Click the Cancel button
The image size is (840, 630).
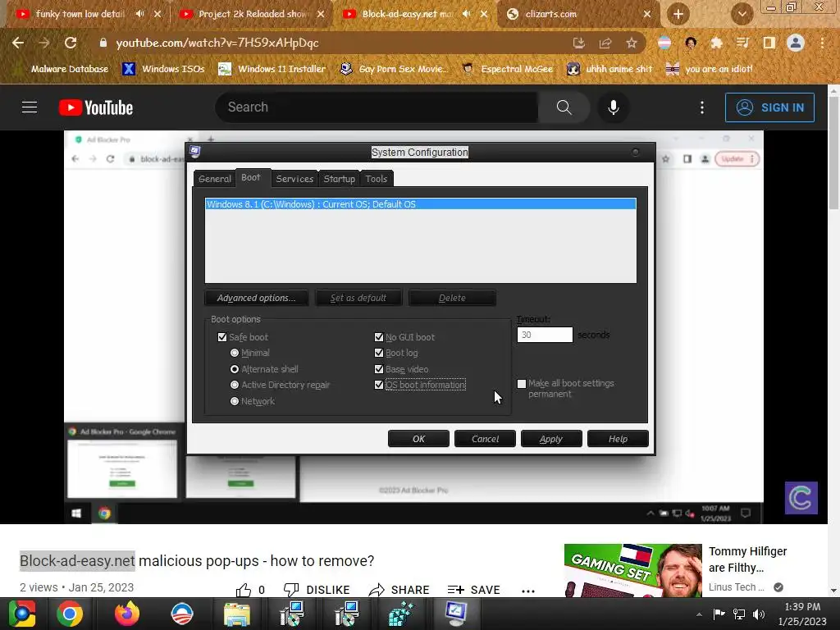tap(485, 439)
